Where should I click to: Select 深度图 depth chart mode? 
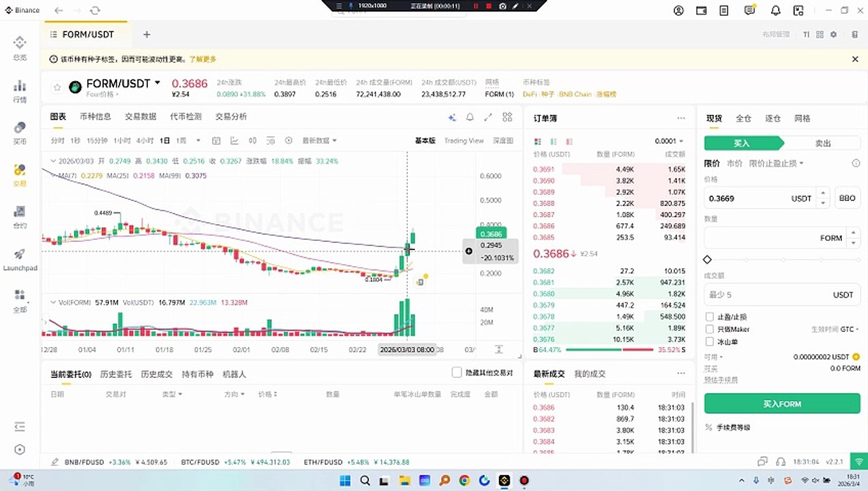[502, 140]
